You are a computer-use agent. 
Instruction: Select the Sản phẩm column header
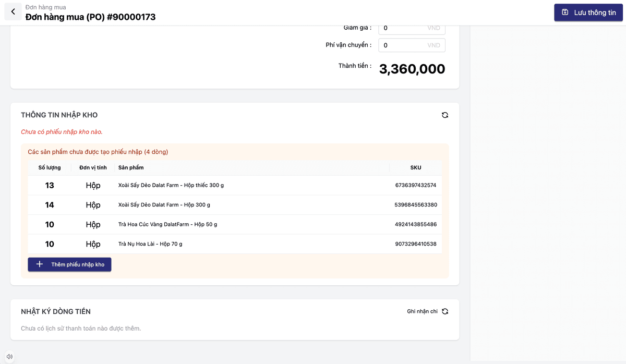tap(131, 168)
